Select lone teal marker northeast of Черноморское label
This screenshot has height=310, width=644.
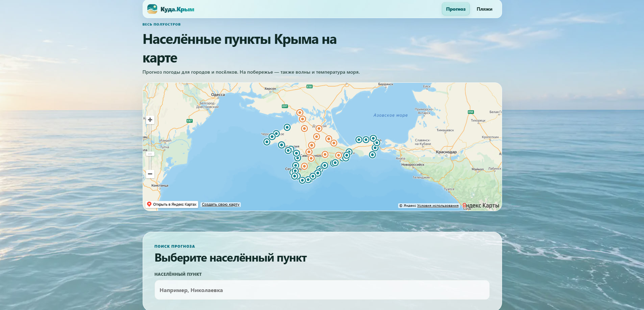tap(287, 127)
